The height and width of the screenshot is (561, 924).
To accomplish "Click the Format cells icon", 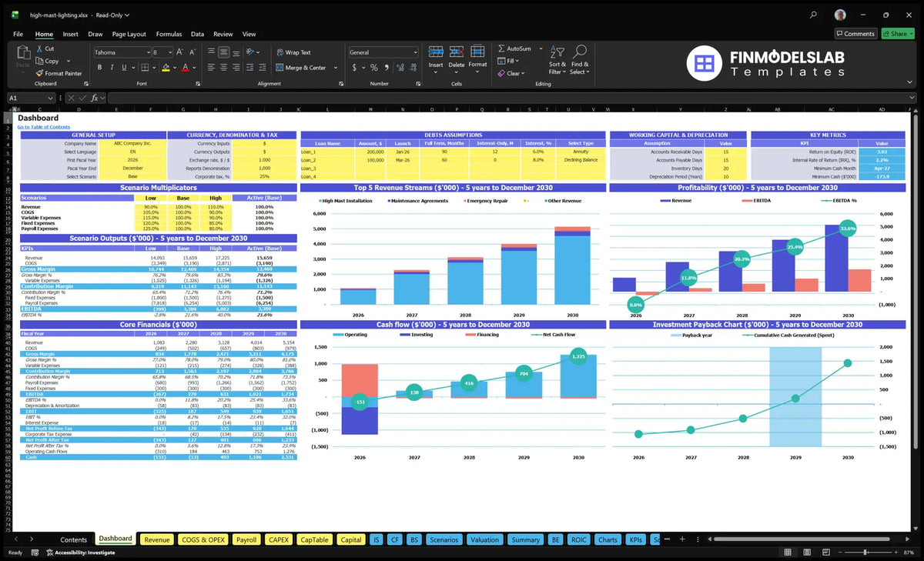I will (x=477, y=52).
